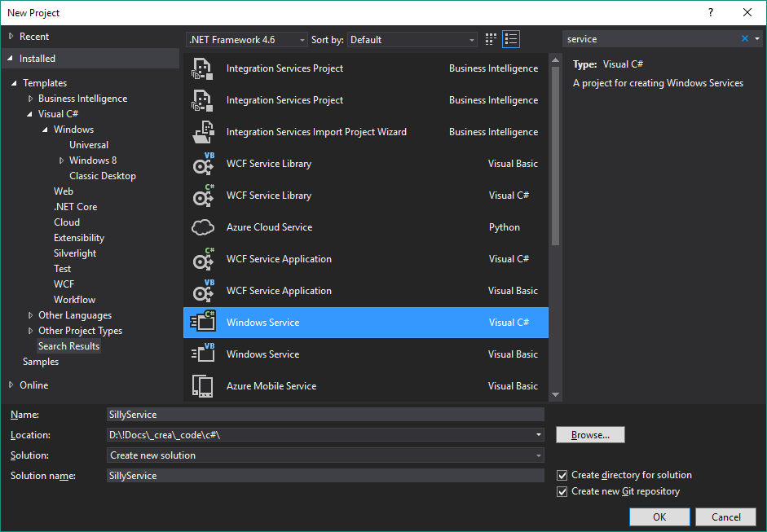The image size is (767, 532).
Task: Expand the Windows 8 node arrow
Action: (x=61, y=160)
